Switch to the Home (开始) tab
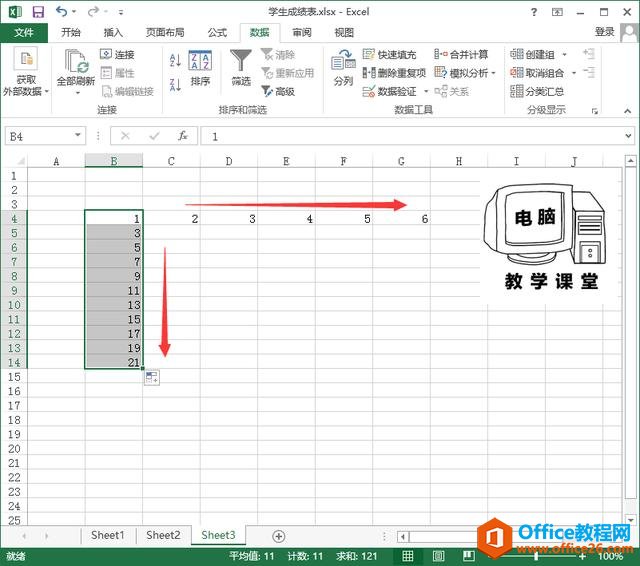Image resolution: width=640 pixels, height=566 pixels. pyautogui.click(x=71, y=33)
